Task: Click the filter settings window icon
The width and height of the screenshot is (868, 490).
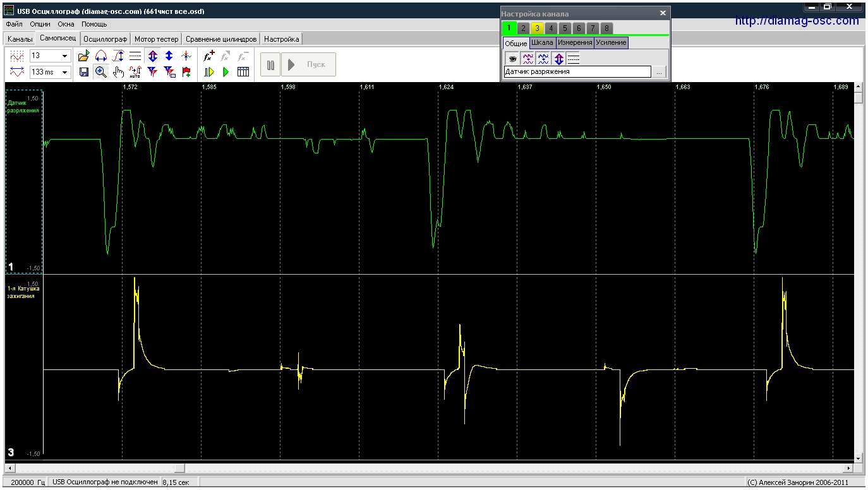Action: (169, 72)
